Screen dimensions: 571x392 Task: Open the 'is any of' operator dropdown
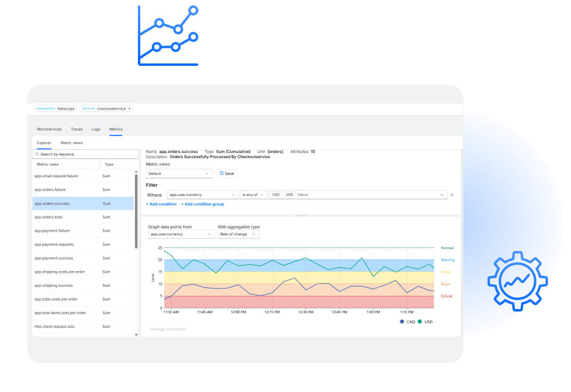pos(253,195)
